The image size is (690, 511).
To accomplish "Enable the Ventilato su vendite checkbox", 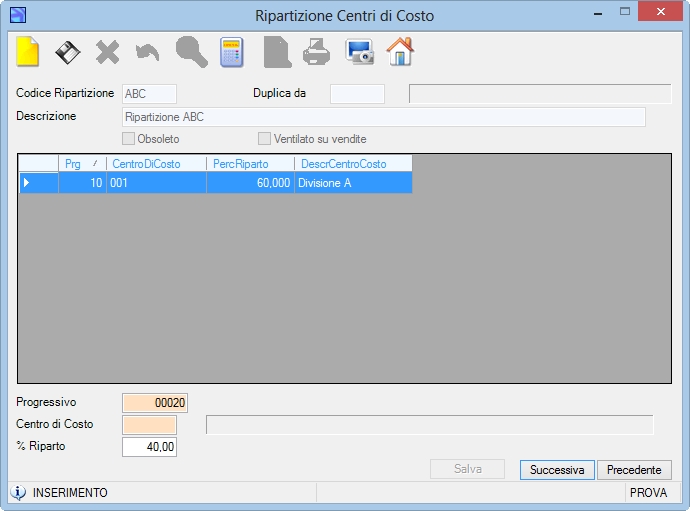I will [x=264, y=139].
